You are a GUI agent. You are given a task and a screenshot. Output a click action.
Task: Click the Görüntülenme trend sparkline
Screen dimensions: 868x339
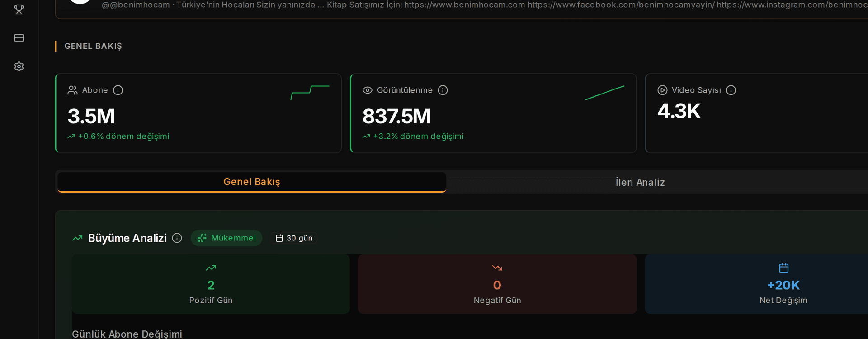pos(605,93)
